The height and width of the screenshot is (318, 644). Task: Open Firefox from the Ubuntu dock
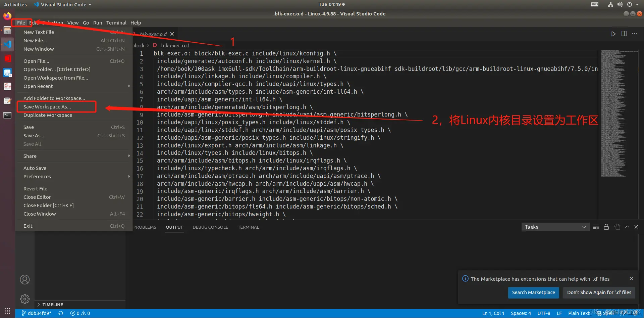point(7,16)
